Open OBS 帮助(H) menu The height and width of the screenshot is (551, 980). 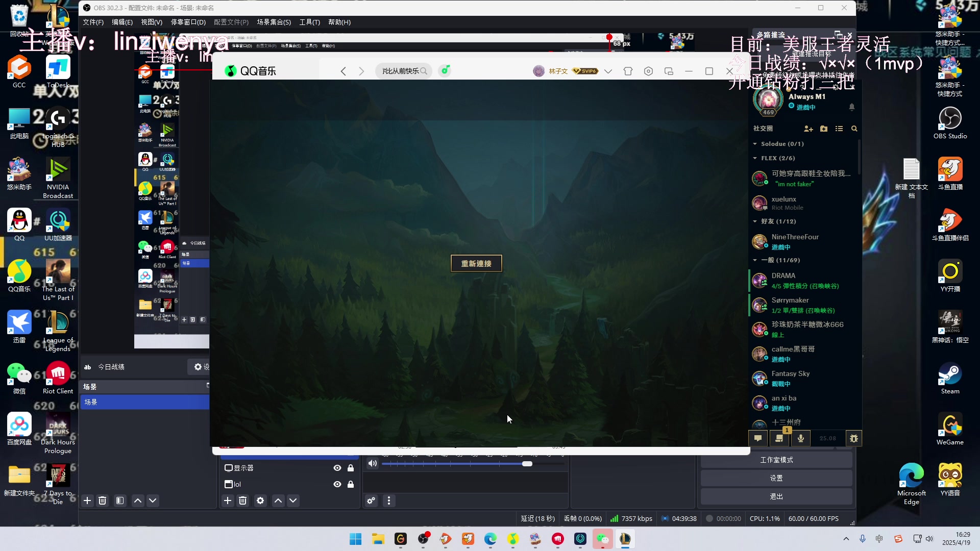point(339,22)
